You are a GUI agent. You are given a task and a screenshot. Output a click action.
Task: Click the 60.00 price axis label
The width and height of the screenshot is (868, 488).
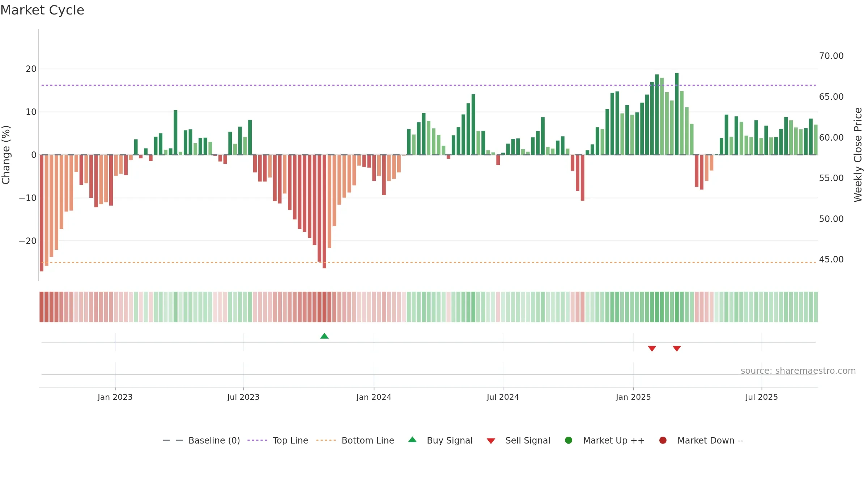pyautogui.click(x=831, y=138)
